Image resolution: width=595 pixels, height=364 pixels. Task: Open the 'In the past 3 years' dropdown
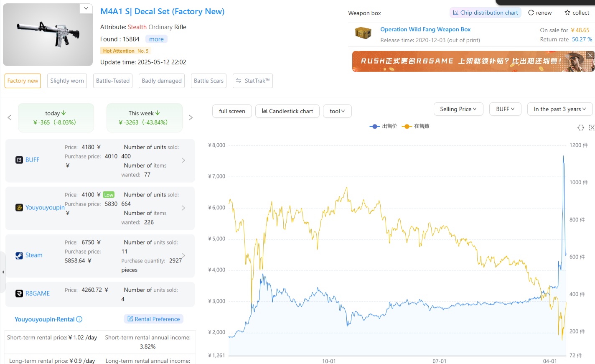(560, 109)
